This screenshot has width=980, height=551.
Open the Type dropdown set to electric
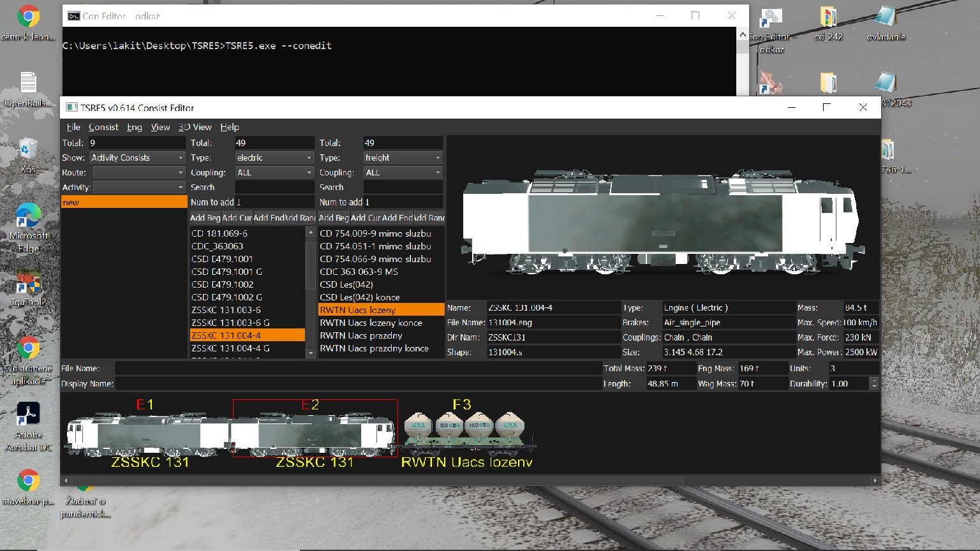(274, 158)
